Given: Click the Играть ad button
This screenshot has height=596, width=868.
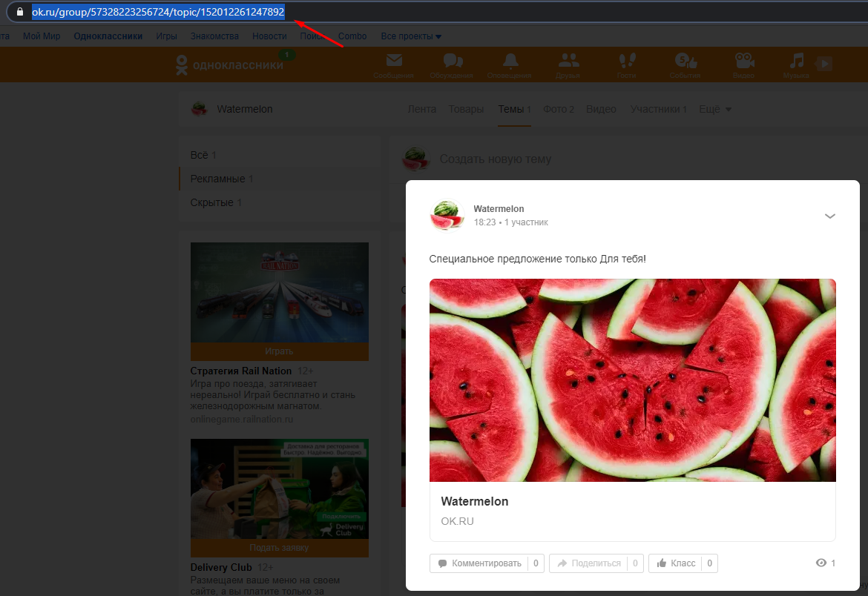Looking at the screenshot, I should (280, 351).
